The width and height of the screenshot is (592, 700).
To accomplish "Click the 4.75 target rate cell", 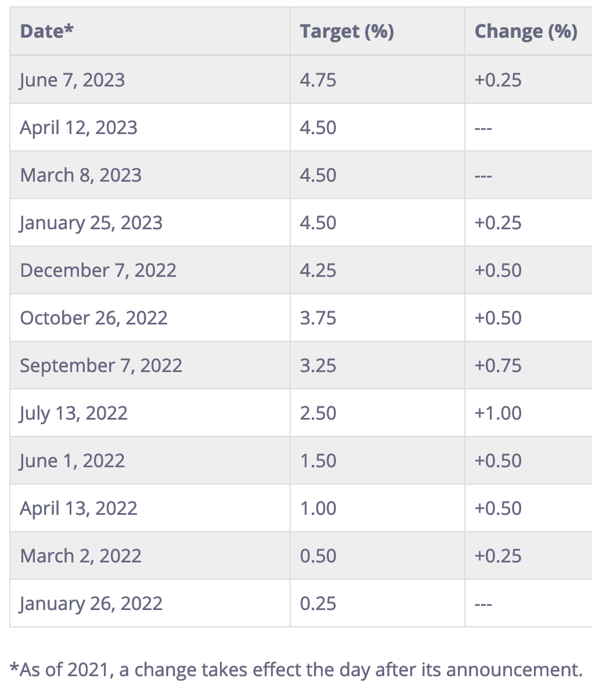I will point(377,80).
